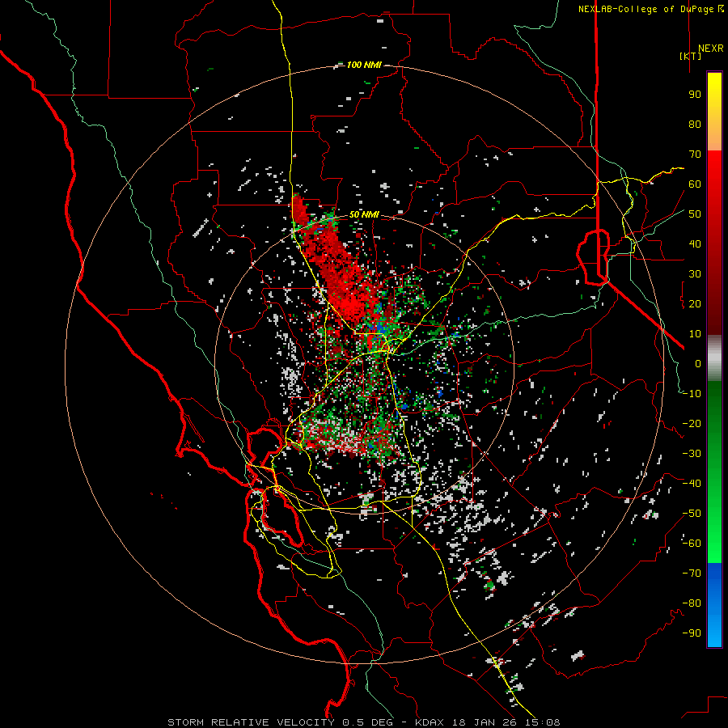The image size is (728, 728).
Task: Click the -70 value on velocity scale
Action: tap(692, 574)
